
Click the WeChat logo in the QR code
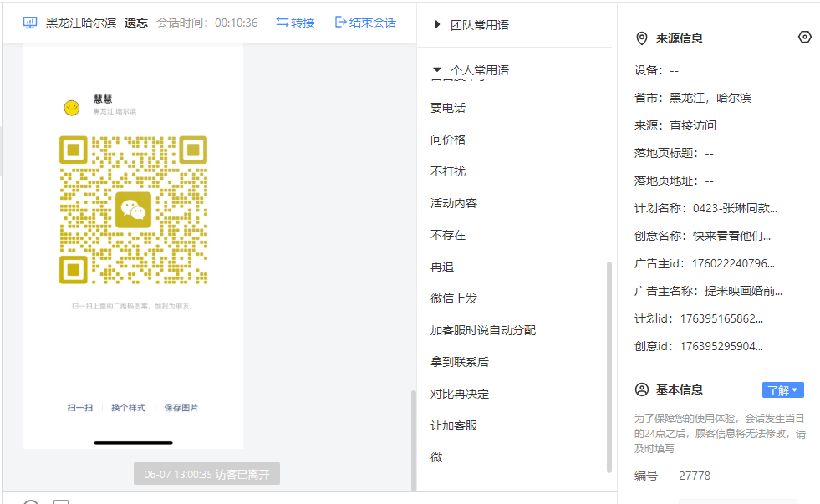point(134,210)
